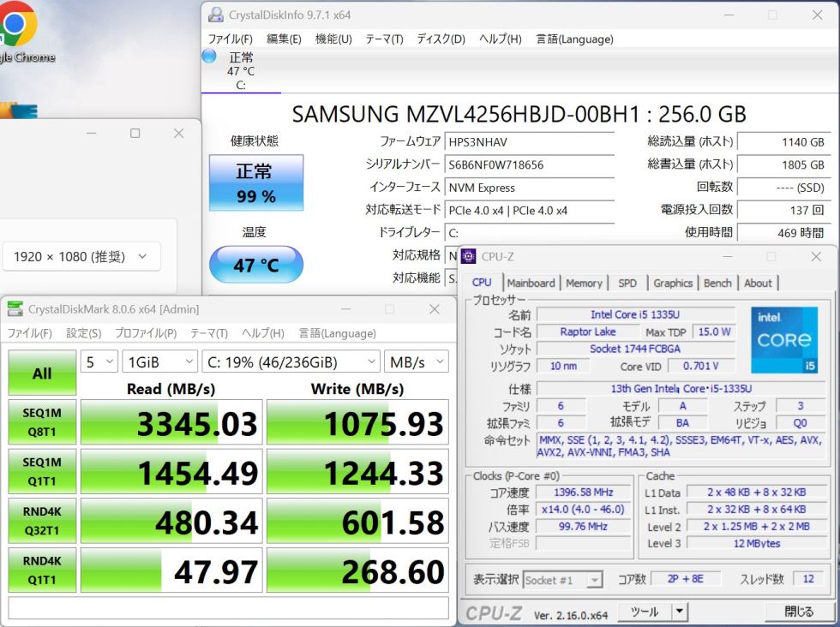The image size is (840, 627).
Task: Run the RND4K Q32T1 test
Action: (42, 521)
